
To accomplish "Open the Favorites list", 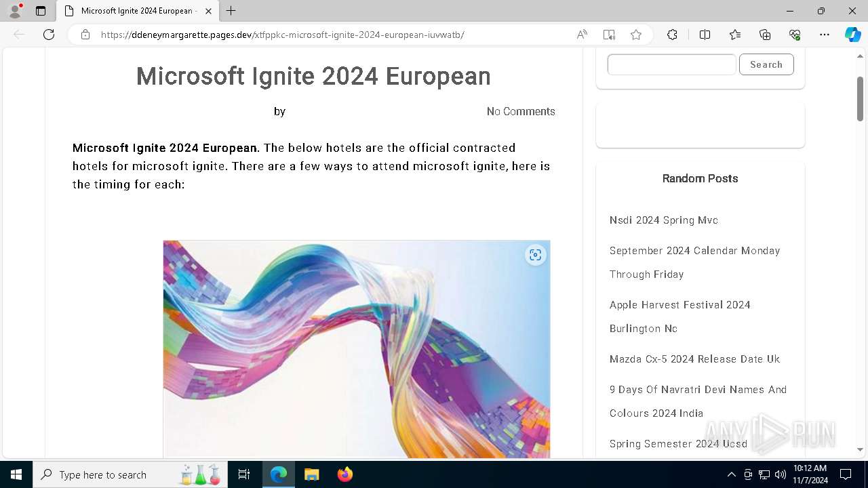I will pyautogui.click(x=735, y=35).
